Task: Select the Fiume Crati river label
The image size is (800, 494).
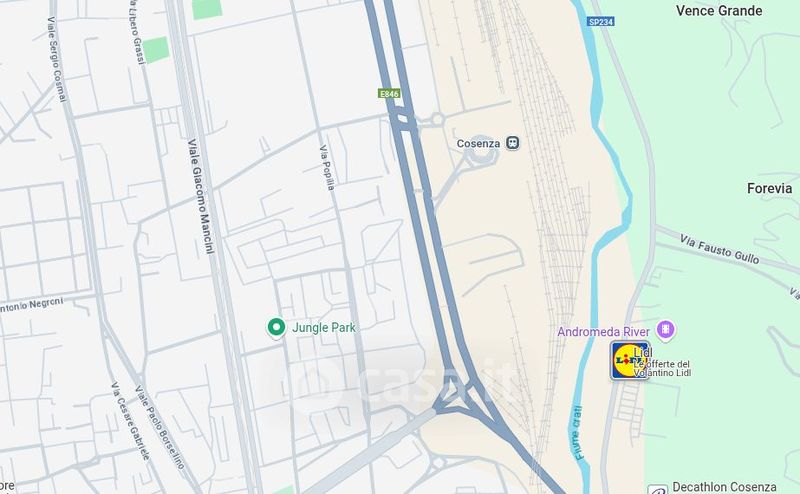Action: point(578,433)
